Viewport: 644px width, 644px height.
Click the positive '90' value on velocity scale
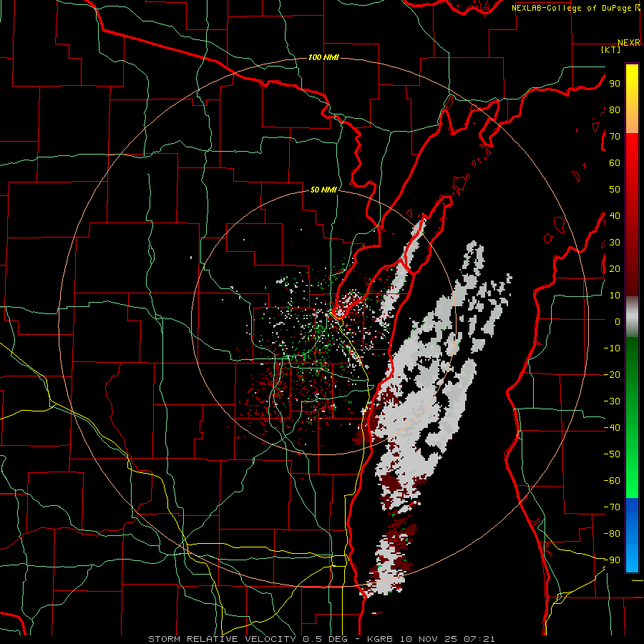615,84
